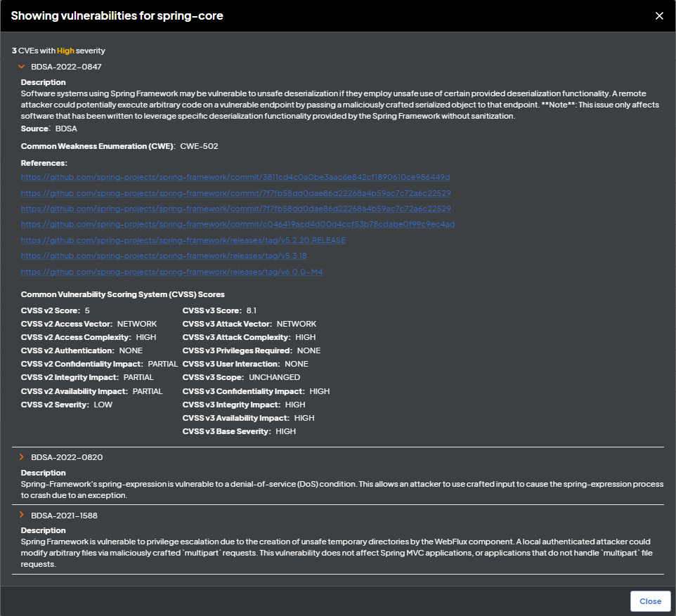Click the 'Common Vulnerability Scoring System (CVSS) Scores' heading
676x616 pixels.
[123, 294]
